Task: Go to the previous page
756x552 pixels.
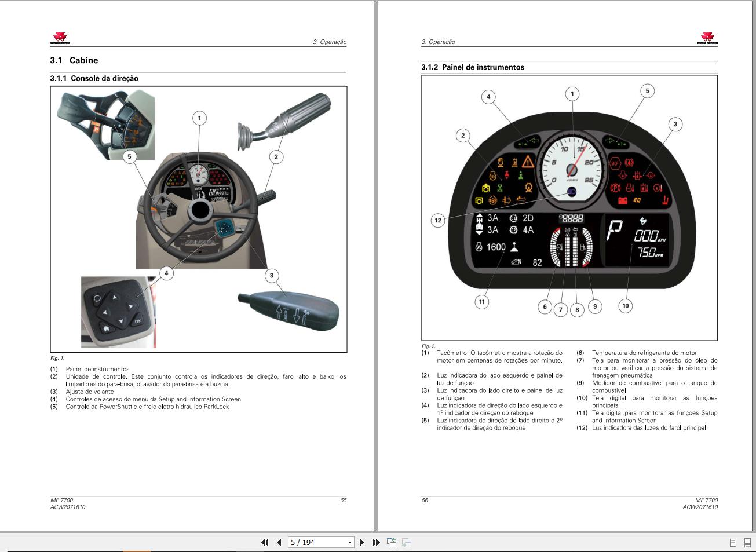Action: [x=279, y=543]
